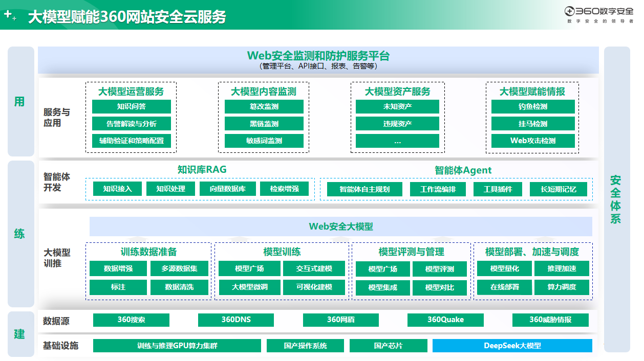Click the 360Quake data source

click(445, 320)
